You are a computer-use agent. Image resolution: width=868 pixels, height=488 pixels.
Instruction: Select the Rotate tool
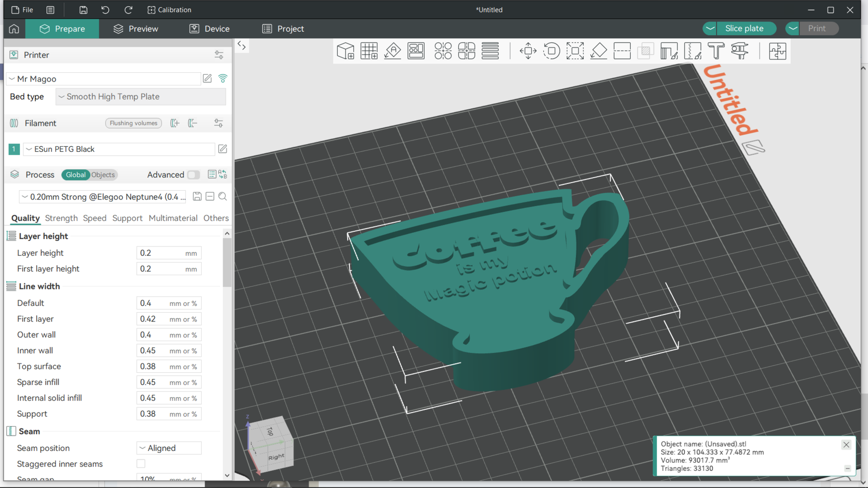pos(551,51)
